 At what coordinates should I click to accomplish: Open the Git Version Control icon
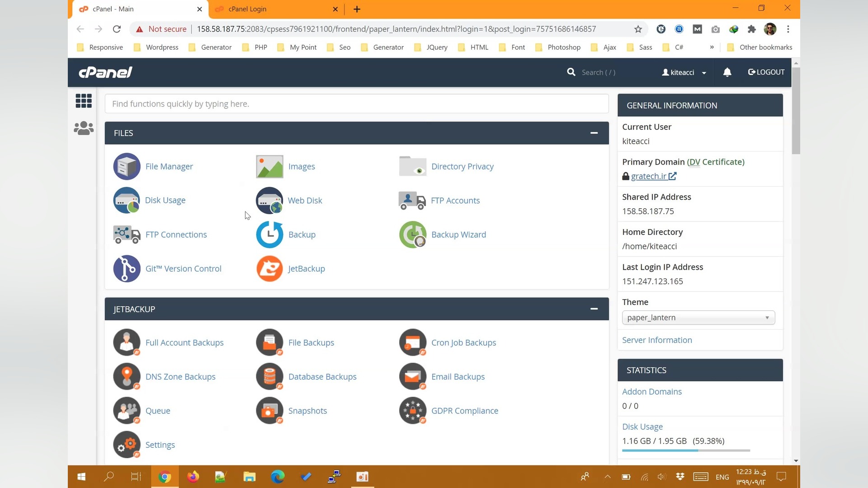pyautogui.click(x=127, y=268)
